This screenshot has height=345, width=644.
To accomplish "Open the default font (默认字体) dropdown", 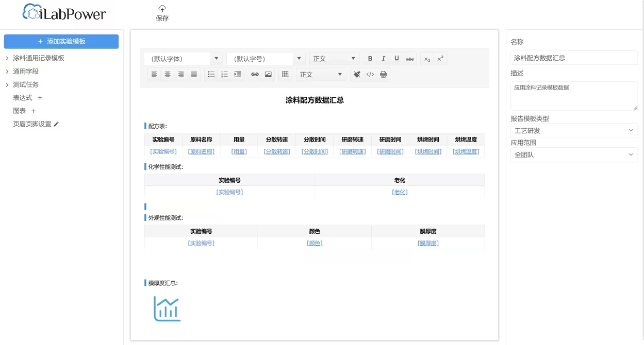I will coord(183,59).
